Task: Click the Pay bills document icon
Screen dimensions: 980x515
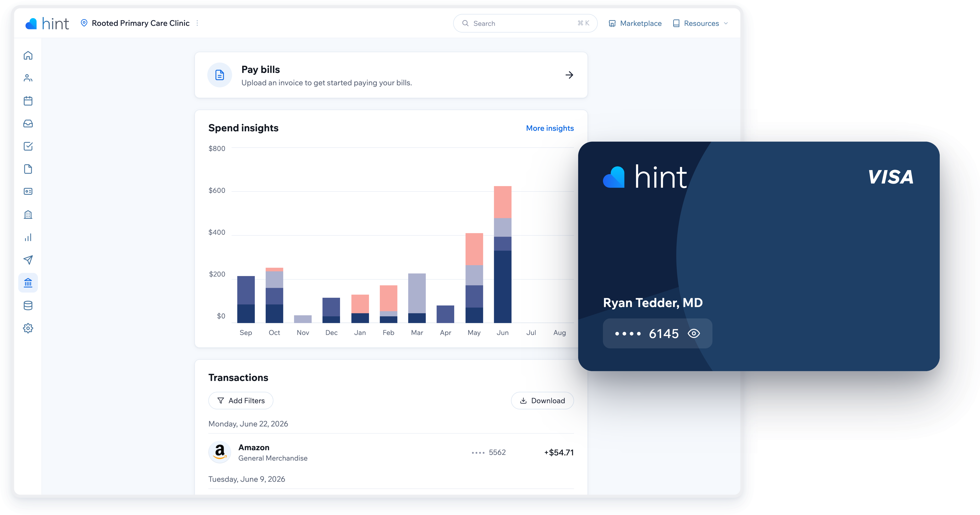Action: [219, 75]
